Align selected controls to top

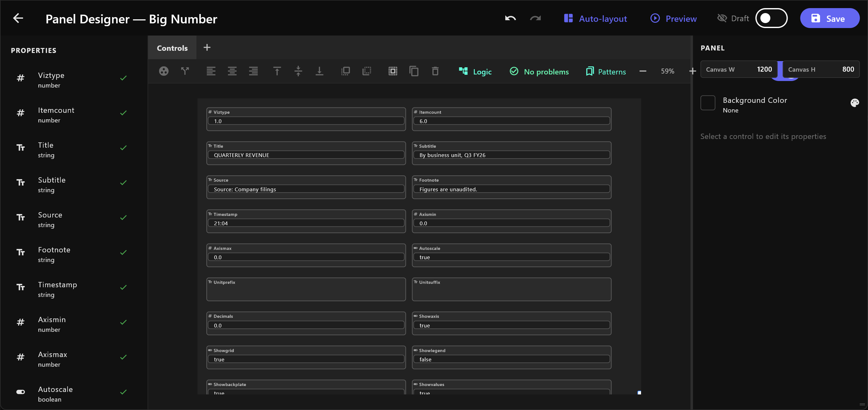pos(277,71)
